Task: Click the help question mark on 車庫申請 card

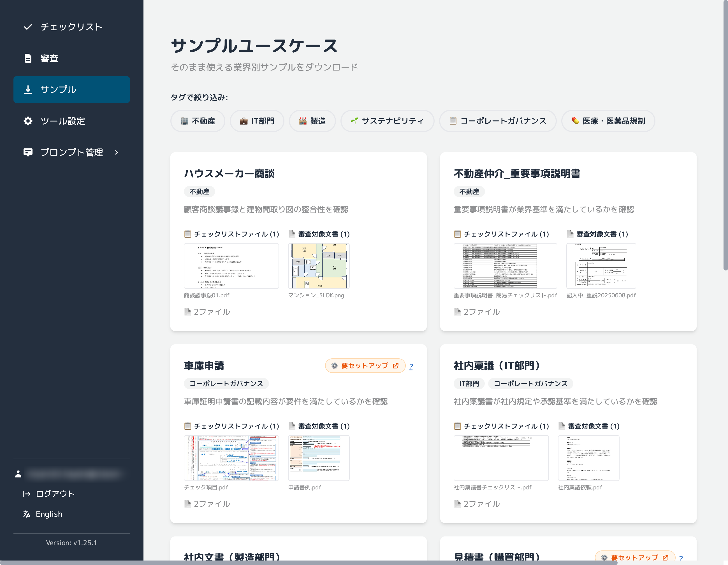Action: (411, 366)
